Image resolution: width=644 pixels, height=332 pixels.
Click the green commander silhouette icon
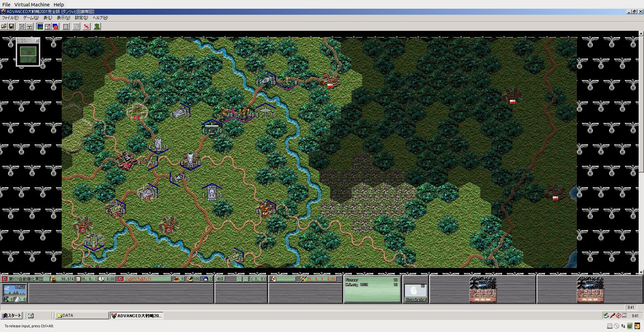[97, 26]
